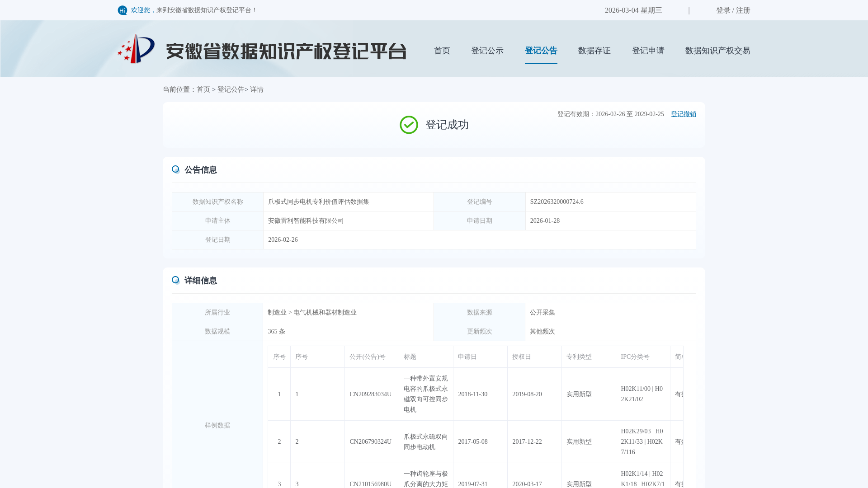Click the industry value 制造业 > 电气机械和器材制造业
This screenshot has width=868, height=488.
312,313
